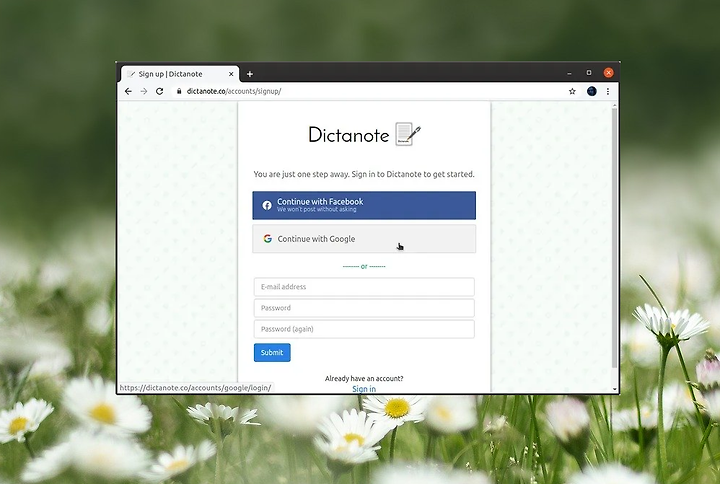
Task: Go back using the browser back arrow
Action: 128,91
